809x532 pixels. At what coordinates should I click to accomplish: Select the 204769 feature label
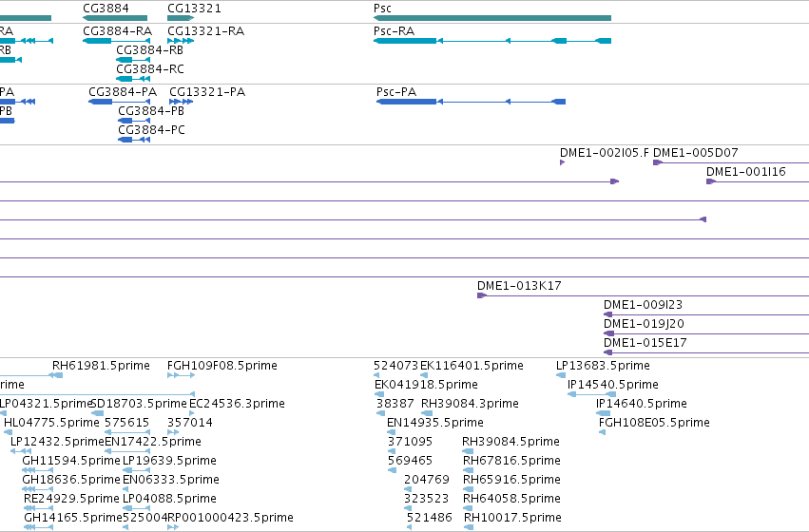pyautogui.click(x=427, y=480)
